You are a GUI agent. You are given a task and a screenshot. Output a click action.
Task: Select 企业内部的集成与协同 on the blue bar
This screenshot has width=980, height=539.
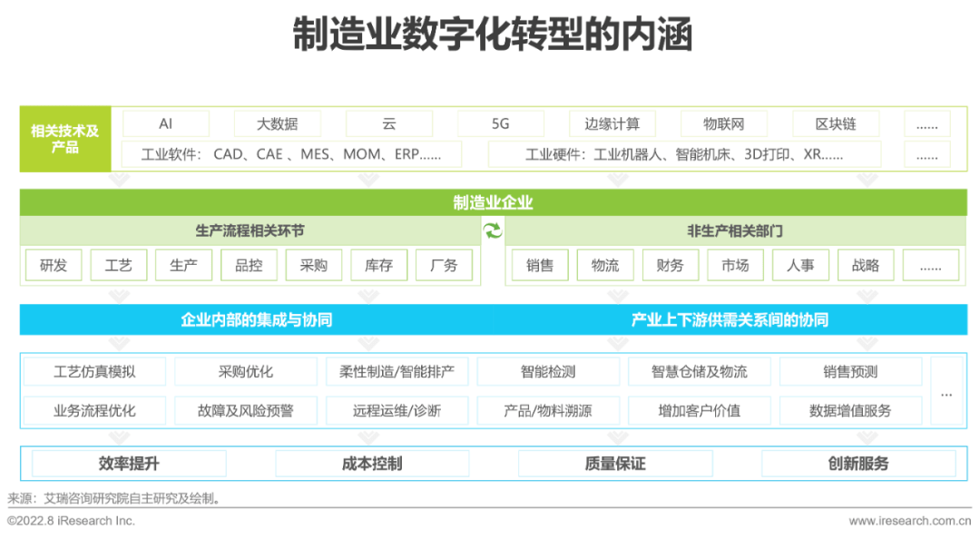257,319
